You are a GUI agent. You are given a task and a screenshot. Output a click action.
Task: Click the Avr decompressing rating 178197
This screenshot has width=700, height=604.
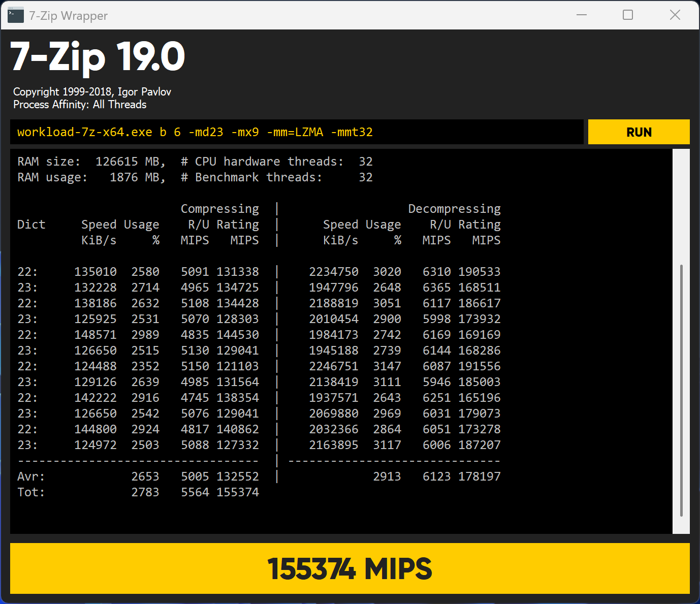coord(479,476)
